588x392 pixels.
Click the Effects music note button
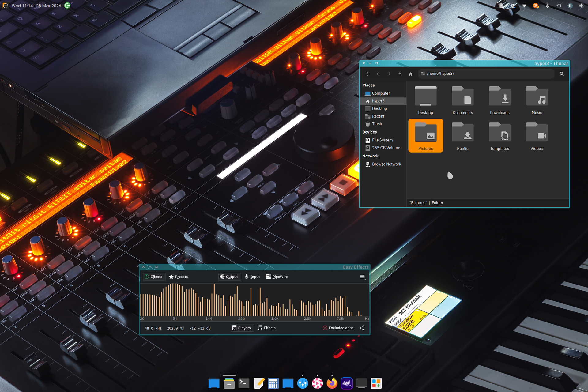click(x=266, y=328)
